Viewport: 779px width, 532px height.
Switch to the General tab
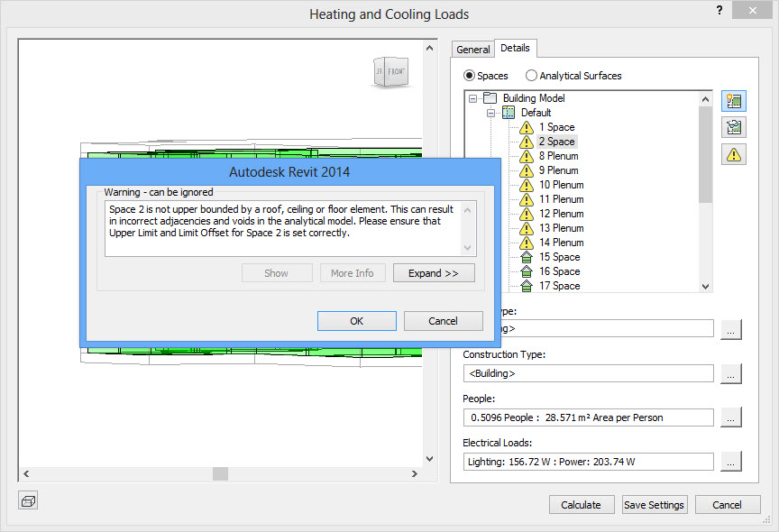(473, 50)
